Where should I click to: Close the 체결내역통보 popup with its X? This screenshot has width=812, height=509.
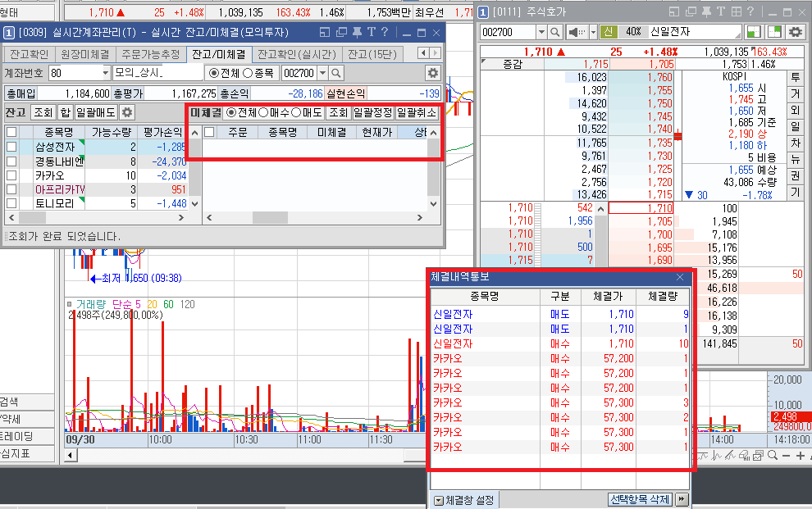pyautogui.click(x=680, y=277)
